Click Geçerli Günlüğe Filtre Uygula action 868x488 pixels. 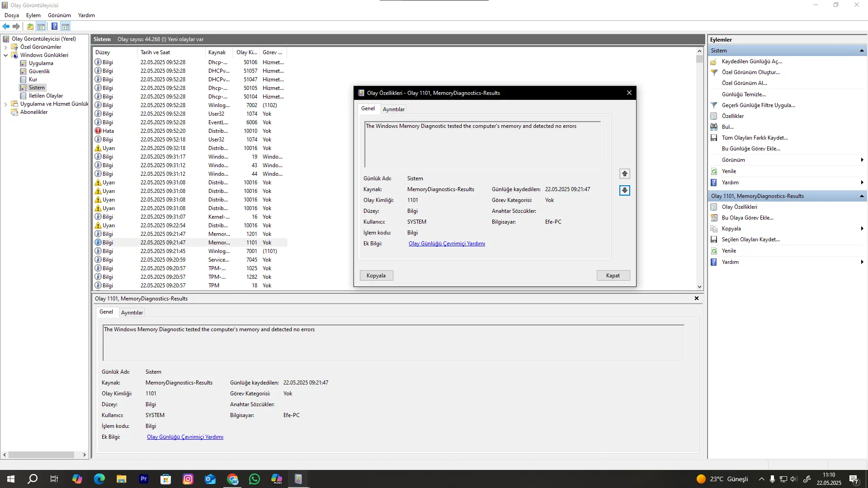(758, 105)
